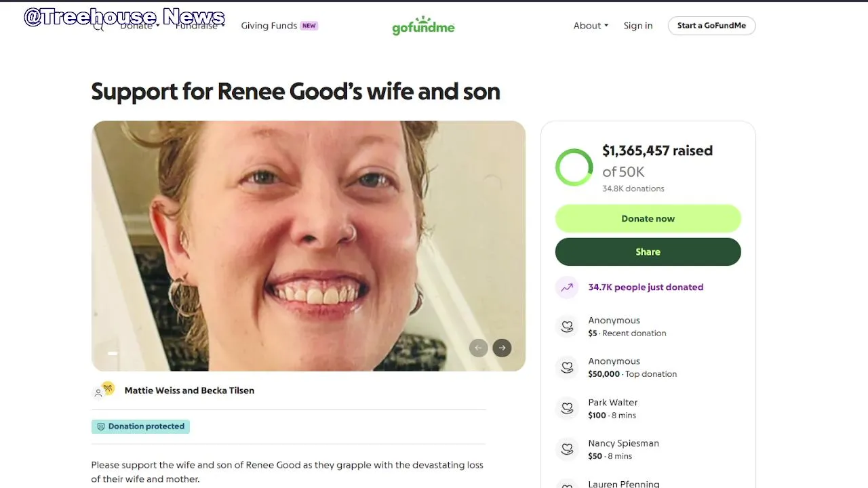Click the gofundme logo
Screen dimensions: 868x488
(423, 26)
